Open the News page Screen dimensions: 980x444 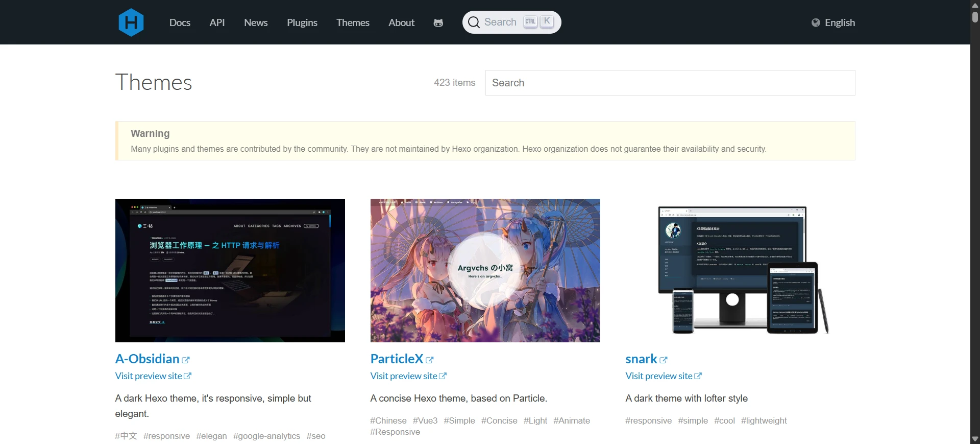coord(256,22)
